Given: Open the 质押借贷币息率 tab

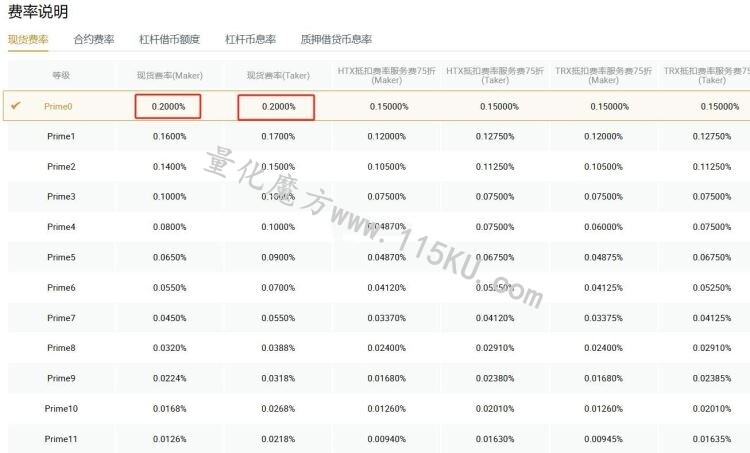Looking at the screenshot, I should point(336,39).
